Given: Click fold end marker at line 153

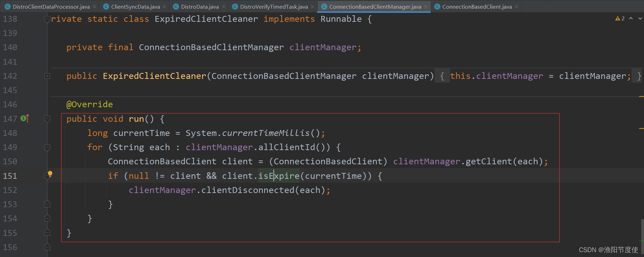Looking at the screenshot, I should (x=47, y=204).
